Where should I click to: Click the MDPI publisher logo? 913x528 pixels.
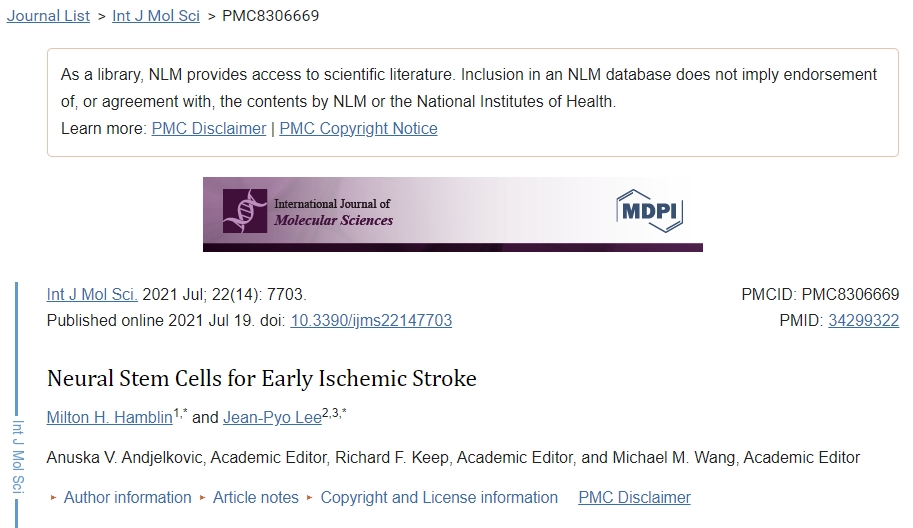tap(649, 210)
